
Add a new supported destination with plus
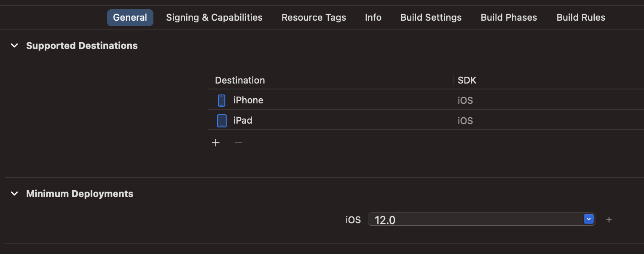[x=216, y=143]
